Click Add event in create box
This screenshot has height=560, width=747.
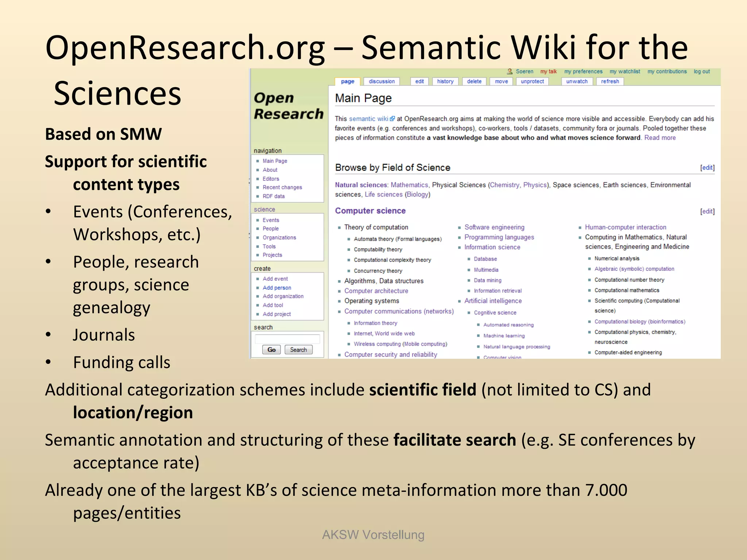click(275, 279)
